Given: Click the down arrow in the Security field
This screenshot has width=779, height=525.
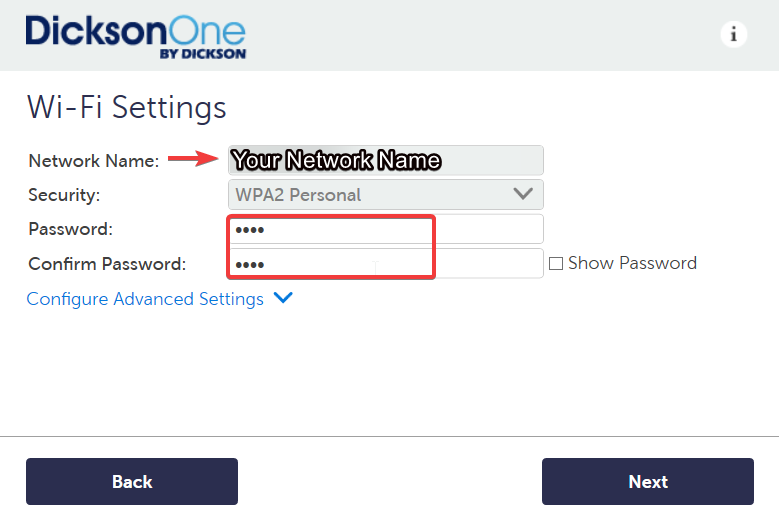Looking at the screenshot, I should pos(523,194).
